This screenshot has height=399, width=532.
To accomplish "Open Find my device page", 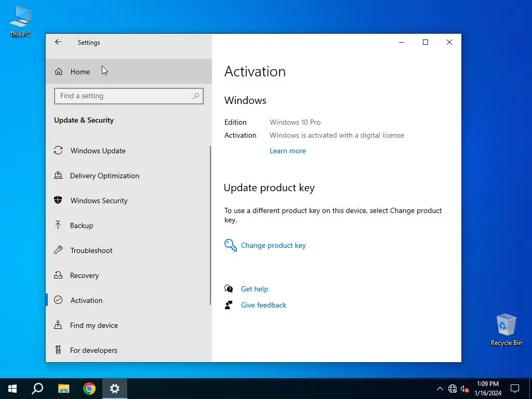I will point(128,325).
